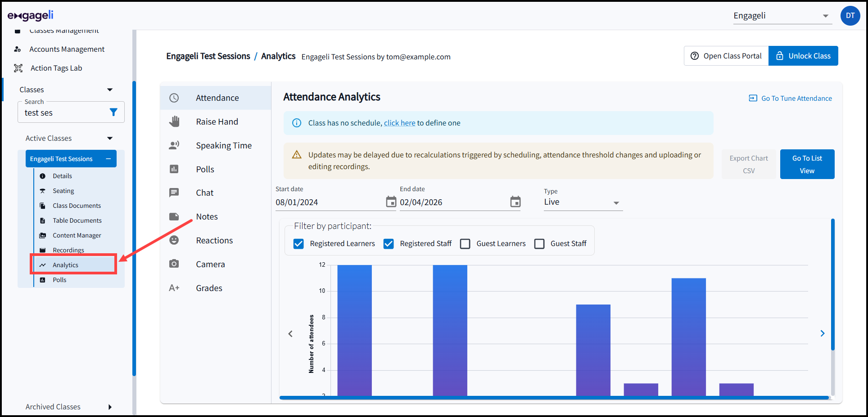This screenshot has height=417, width=868.
Task: Go to next chart page arrow
Action: click(x=822, y=333)
